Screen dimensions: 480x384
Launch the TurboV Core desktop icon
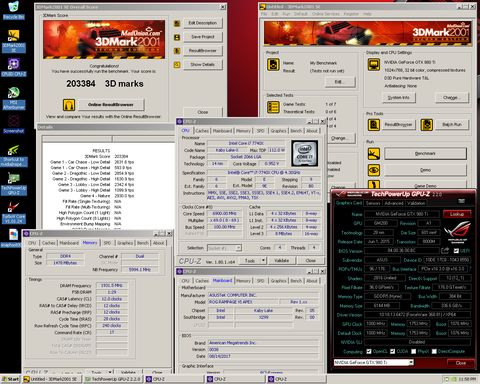[x=13, y=213]
